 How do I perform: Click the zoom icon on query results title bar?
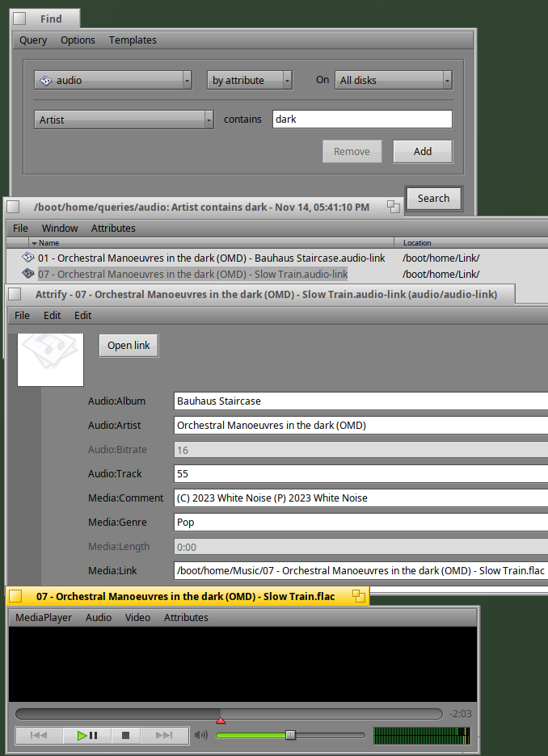[x=394, y=207]
